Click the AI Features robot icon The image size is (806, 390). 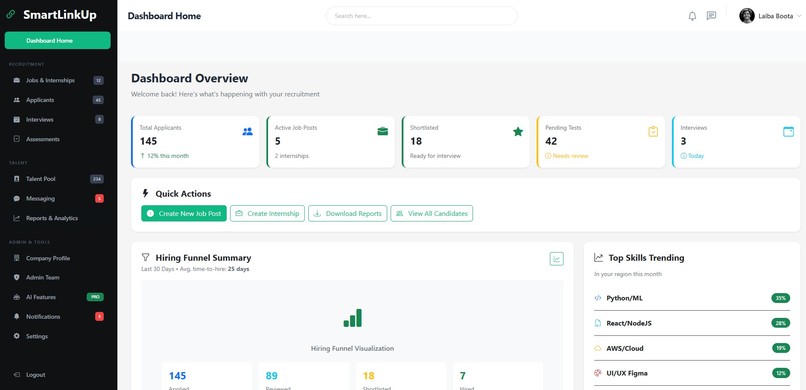[x=16, y=297]
